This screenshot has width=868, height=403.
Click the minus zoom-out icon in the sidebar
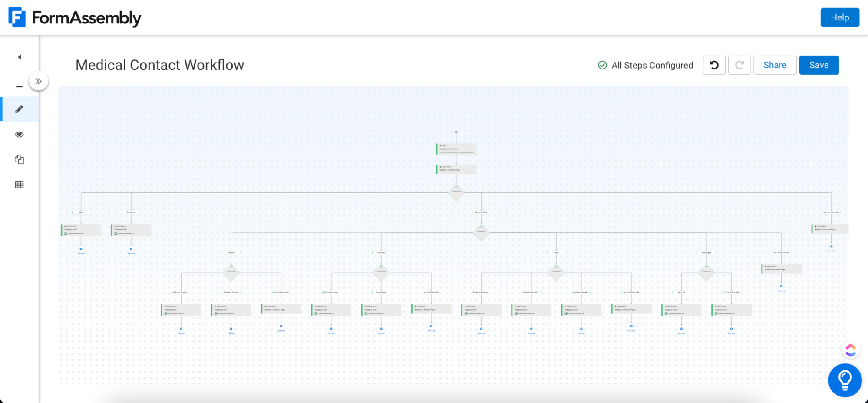[x=19, y=86]
